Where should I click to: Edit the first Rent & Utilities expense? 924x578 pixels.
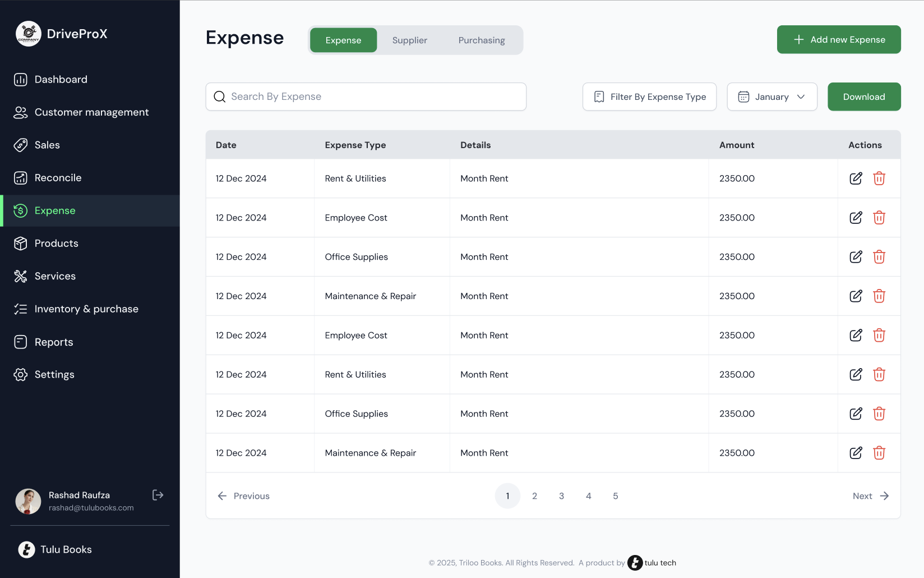click(x=856, y=178)
